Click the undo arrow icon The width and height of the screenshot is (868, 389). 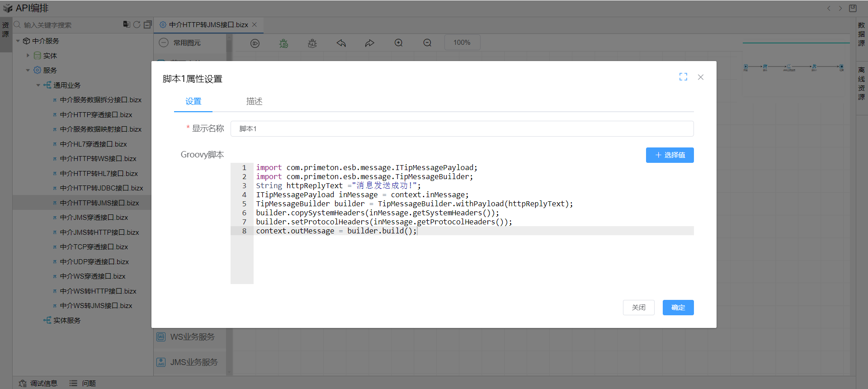point(341,43)
